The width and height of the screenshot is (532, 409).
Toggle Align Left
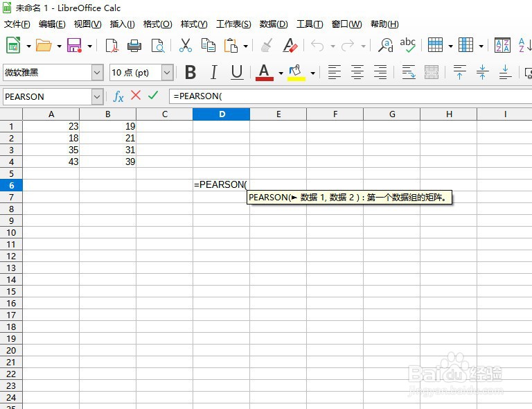334,72
